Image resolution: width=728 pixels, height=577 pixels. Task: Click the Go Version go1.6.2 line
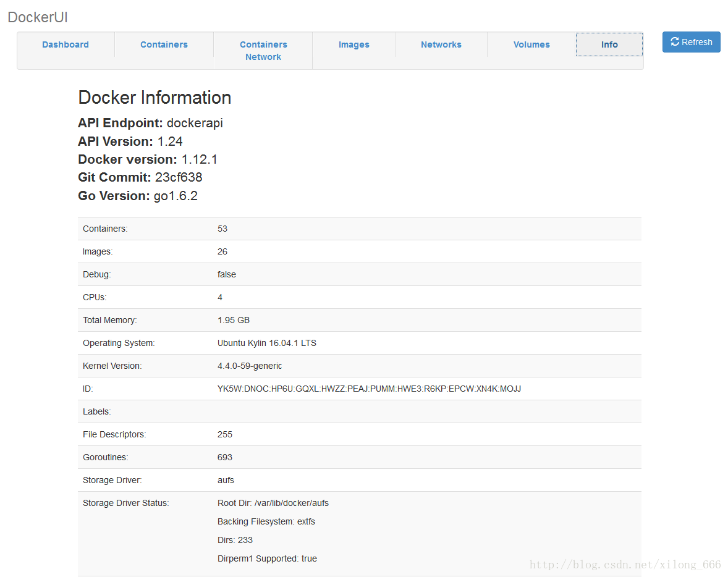(138, 196)
